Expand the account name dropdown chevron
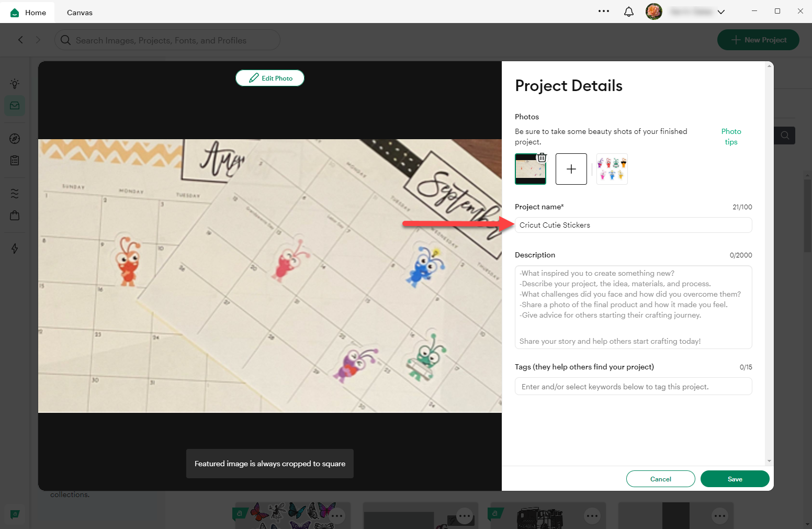812x529 pixels. coord(721,11)
